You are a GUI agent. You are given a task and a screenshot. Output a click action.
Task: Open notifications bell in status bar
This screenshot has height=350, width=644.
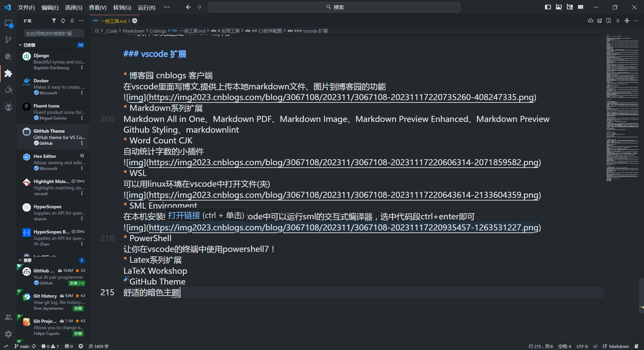(x=636, y=346)
